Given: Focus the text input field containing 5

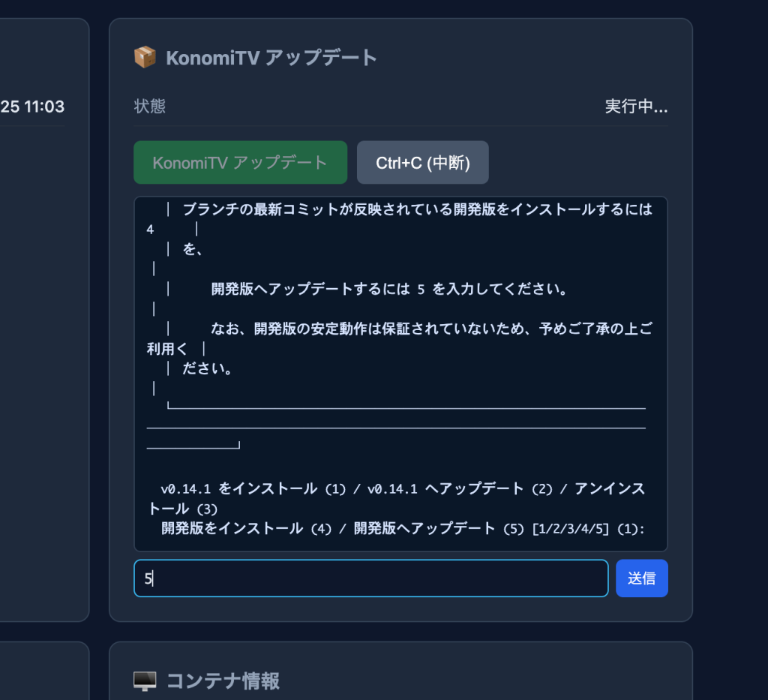Looking at the screenshot, I should (371, 578).
